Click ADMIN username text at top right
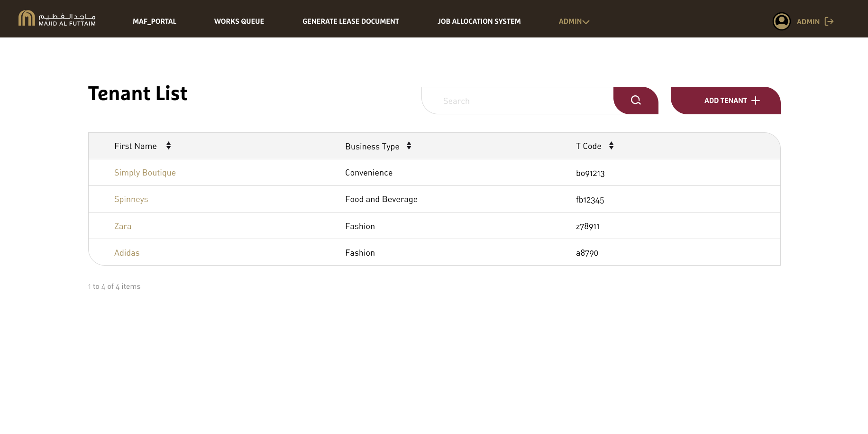 [808, 22]
